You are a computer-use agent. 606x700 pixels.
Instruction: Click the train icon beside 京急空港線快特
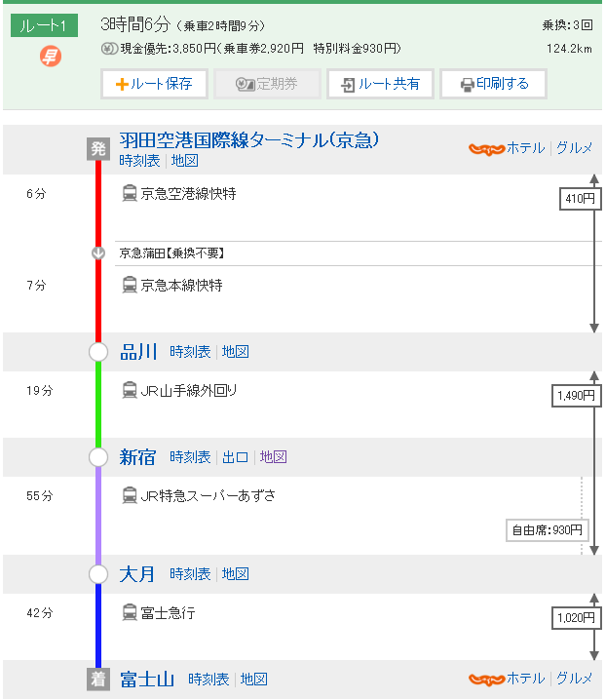click(x=130, y=193)
